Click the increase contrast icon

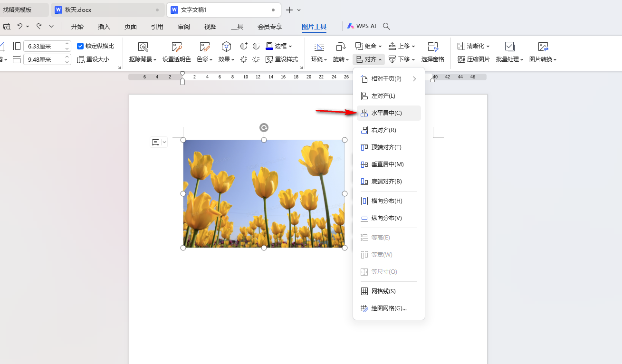(244, 46)
